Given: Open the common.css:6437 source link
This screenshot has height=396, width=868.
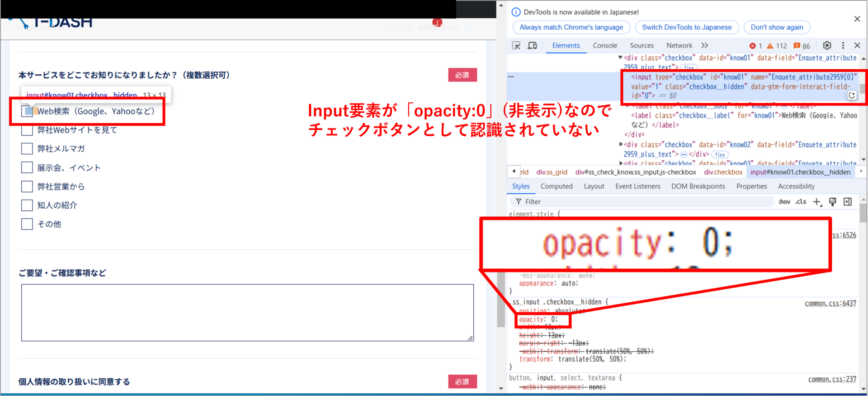Looking at the screenshot, I should pos(830,303).
